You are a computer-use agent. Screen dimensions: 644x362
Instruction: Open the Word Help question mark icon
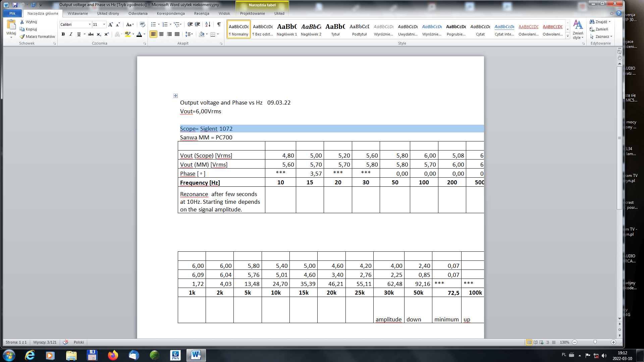tap(619, 13)
